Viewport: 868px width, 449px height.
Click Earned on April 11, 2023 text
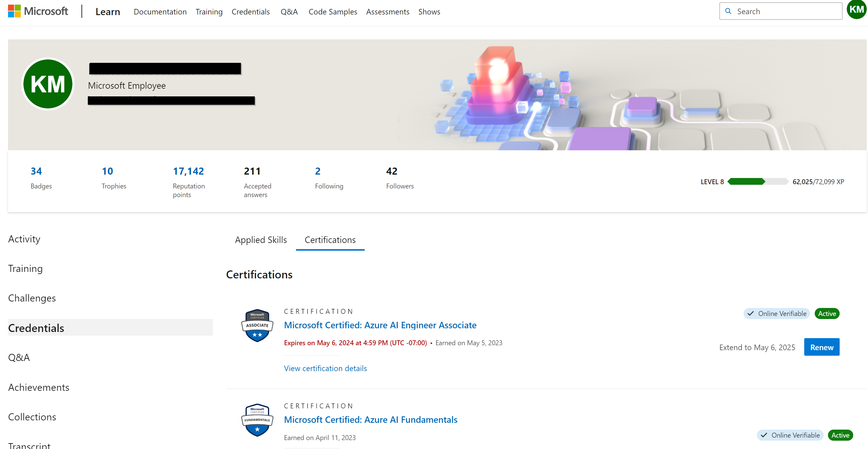coord(320,438)
